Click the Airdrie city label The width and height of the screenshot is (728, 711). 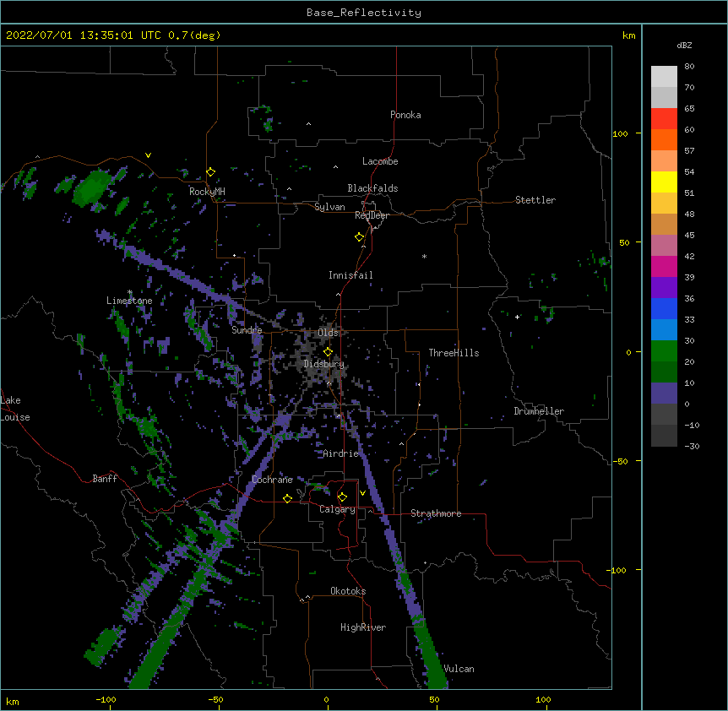[341, 453]
